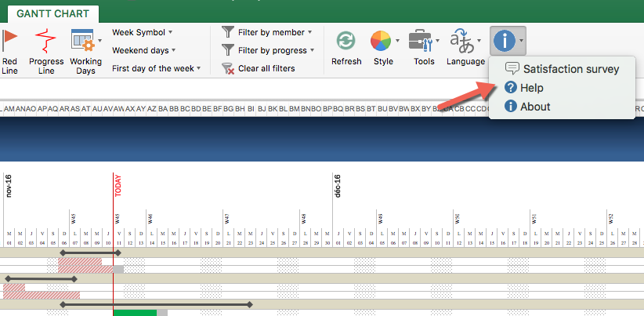The width and height of the screenshot is (644, 316).
Task: Open First day of the week dropdown
Action: pyautogui.click(x=156, y=68)
